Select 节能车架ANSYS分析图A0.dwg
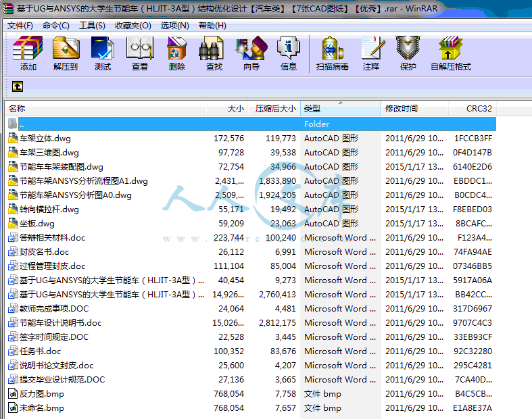 [75, 195]
